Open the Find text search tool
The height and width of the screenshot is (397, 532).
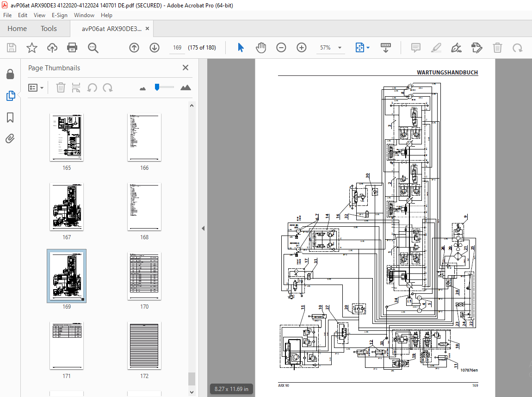click(93, 48)
